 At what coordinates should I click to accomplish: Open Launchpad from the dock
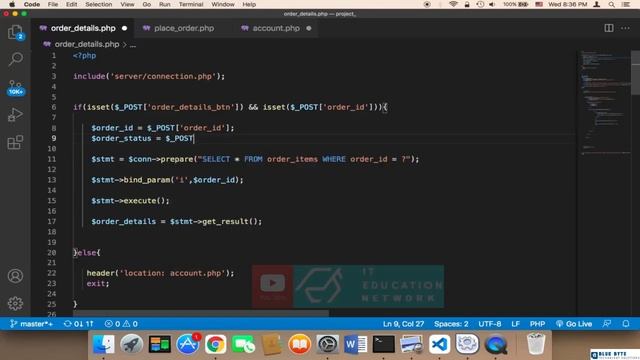pyautogui.click(x=131, y=344)
